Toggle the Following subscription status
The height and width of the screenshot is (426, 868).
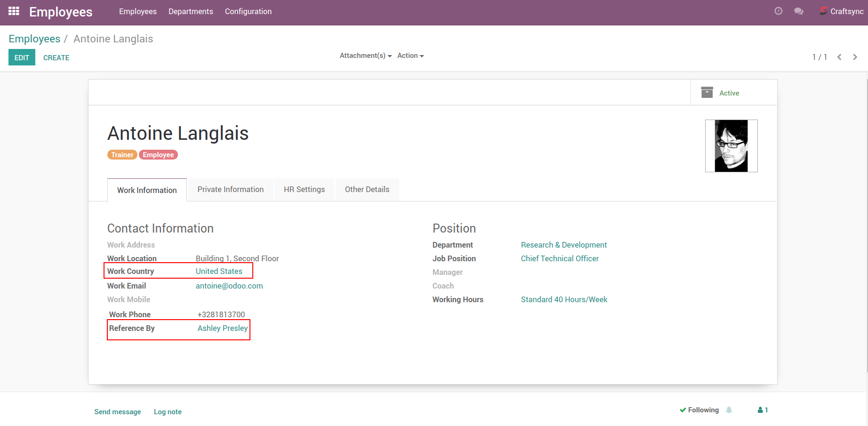pos(699,410)
